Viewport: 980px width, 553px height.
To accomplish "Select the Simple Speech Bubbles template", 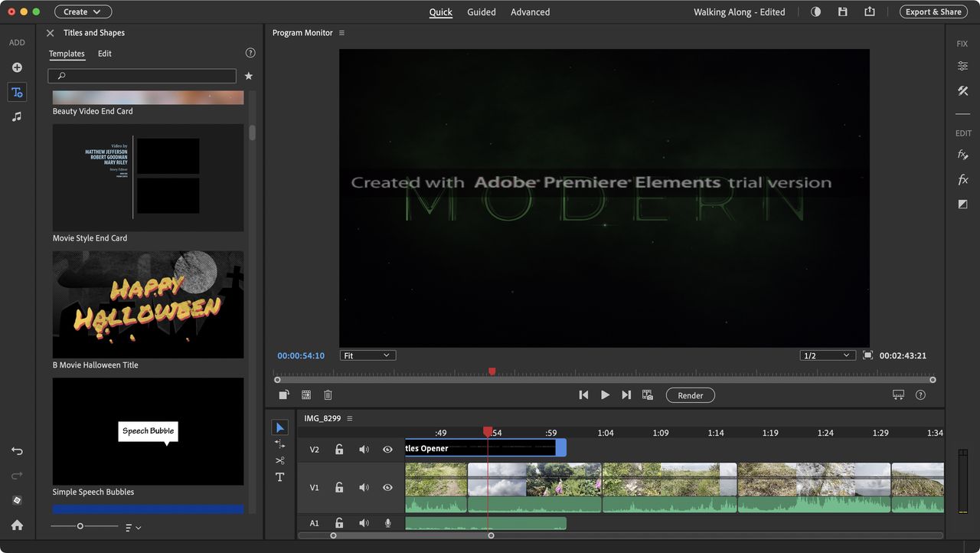I will click(x=148, y=431).
